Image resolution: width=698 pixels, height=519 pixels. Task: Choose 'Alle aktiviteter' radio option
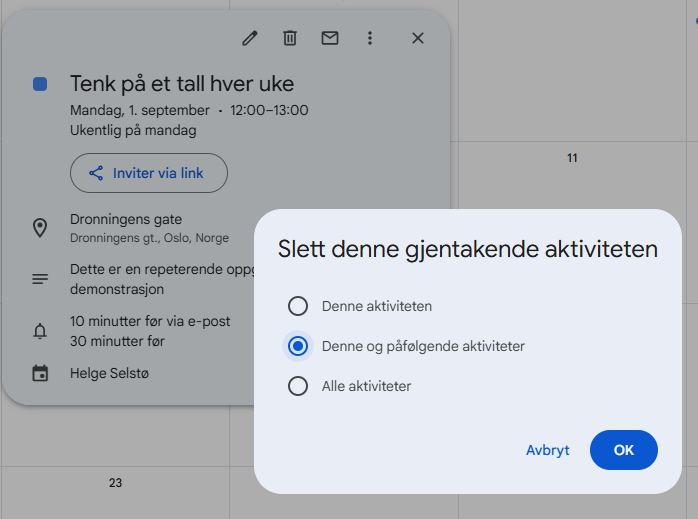pos(297,386)
